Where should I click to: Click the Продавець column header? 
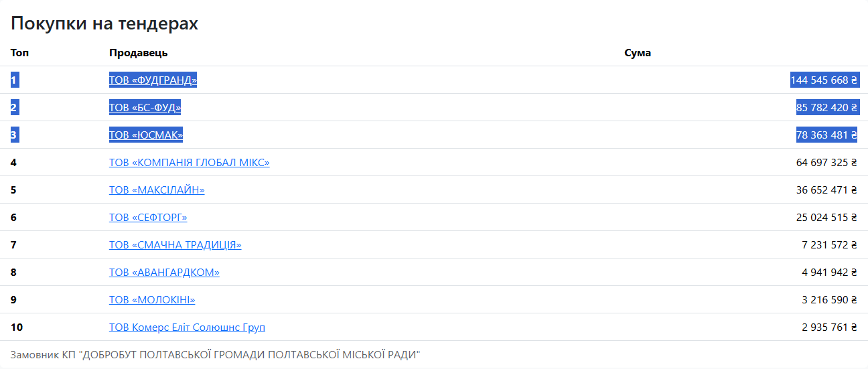coord(139,53)
